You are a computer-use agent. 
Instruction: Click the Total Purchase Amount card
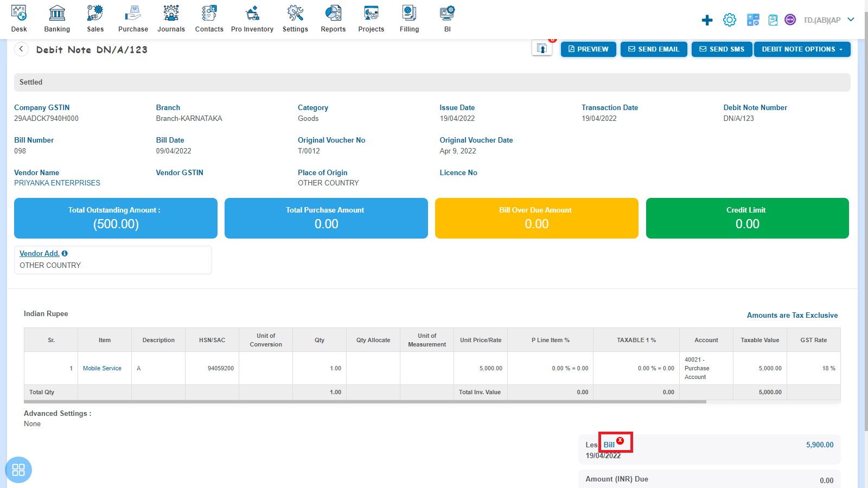tap(326, 218)
